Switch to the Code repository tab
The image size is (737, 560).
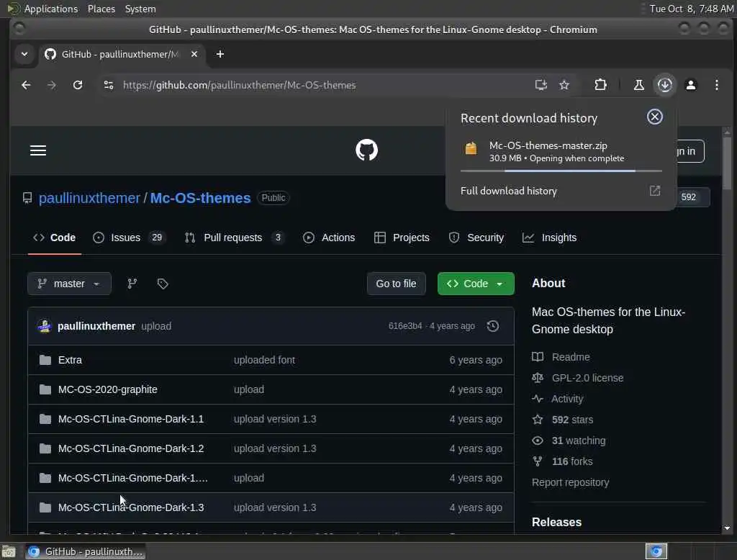(x=54, y=238)
